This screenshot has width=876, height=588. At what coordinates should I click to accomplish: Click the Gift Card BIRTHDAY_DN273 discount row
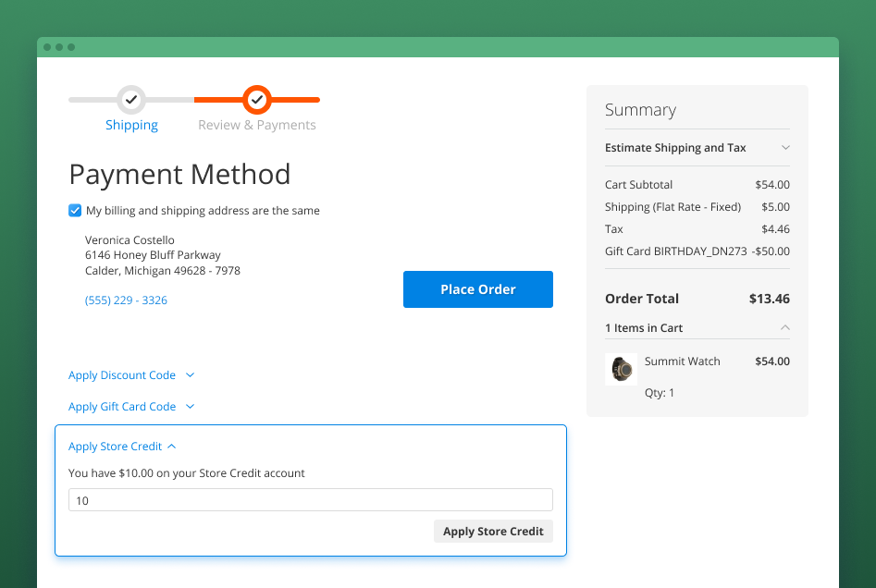click(x=697, y=251)
